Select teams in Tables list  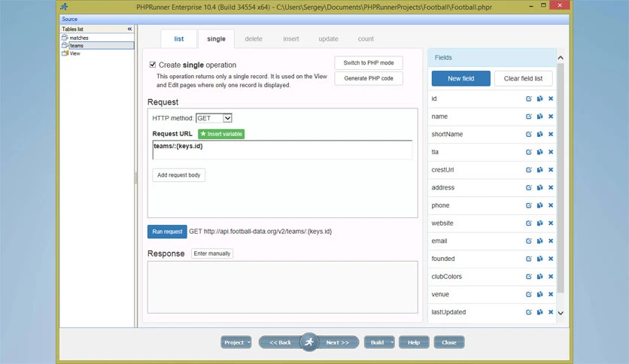[x=76, y=46]
